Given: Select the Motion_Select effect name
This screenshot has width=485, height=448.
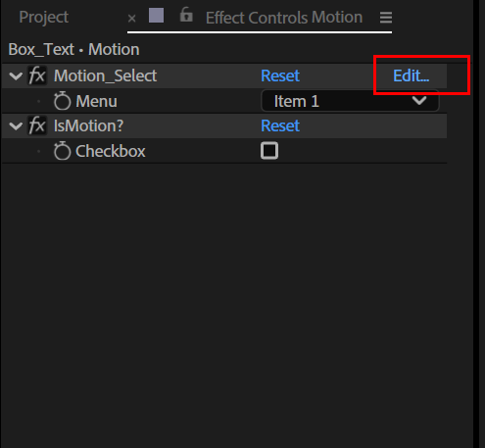Looking at the screenshot, I should (x=105, y=75).
